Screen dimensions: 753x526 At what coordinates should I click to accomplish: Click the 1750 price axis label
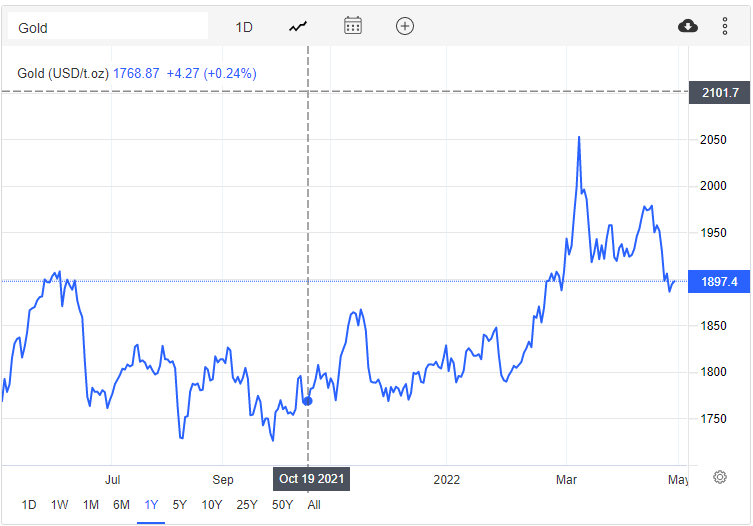pyautogui.click(x=713, y=418)
